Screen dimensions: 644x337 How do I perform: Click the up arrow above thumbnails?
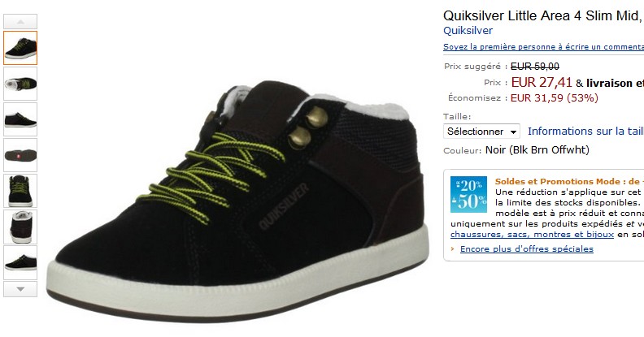20,21
